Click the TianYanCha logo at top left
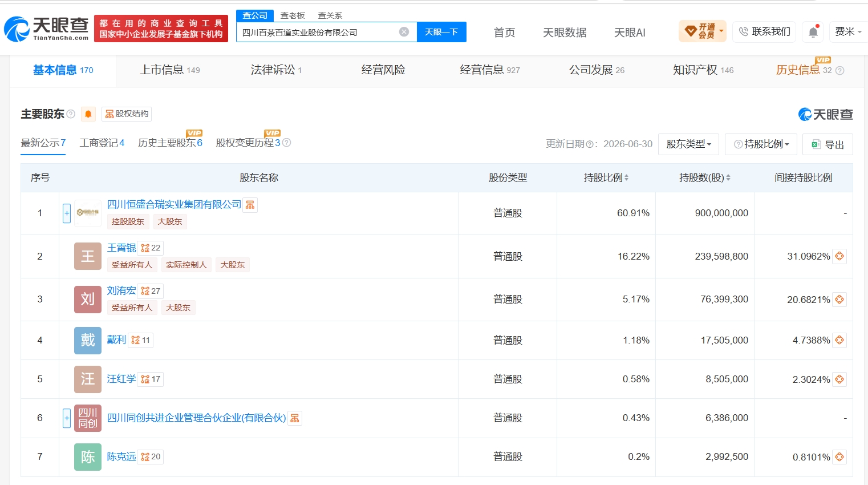The width and height of the screenshot is (868, 485). coord(47,29)
